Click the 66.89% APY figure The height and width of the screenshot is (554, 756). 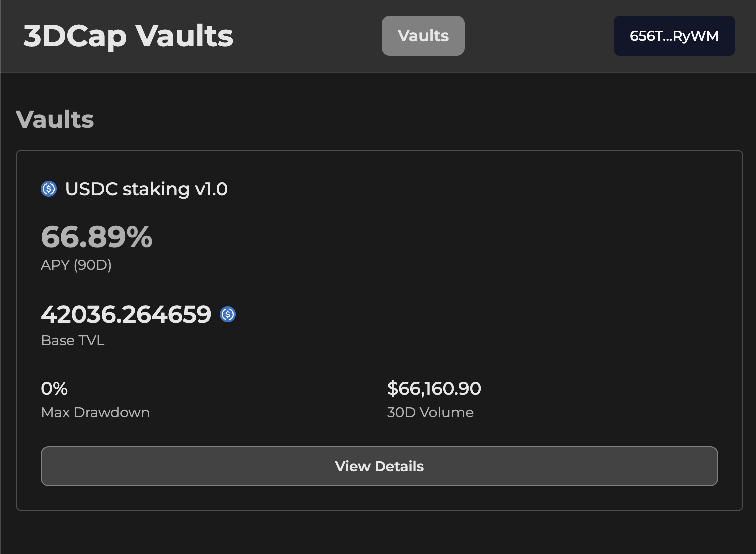96,237
